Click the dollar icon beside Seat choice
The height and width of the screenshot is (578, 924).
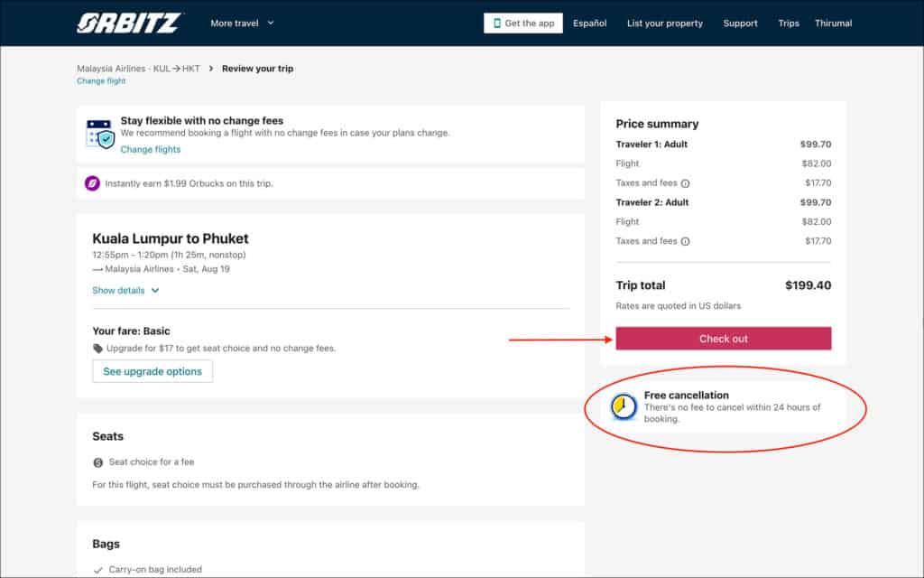click(x=98, y=462)
